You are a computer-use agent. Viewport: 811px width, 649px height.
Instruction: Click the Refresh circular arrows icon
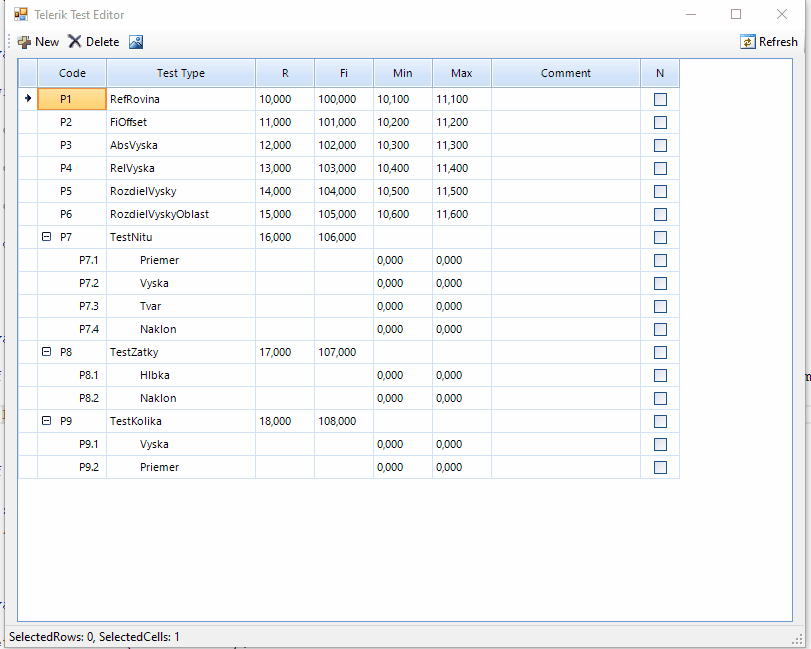[x=748, y=42]
